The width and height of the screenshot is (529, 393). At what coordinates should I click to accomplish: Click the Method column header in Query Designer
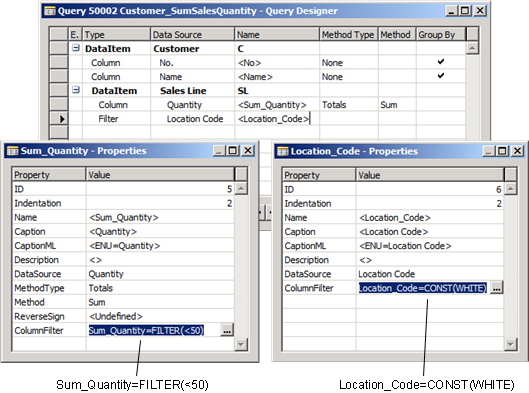(x=397, y=34)
